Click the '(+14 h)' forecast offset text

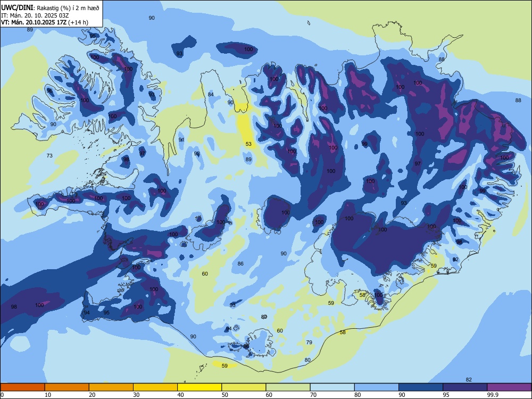[x=78, y=22]
